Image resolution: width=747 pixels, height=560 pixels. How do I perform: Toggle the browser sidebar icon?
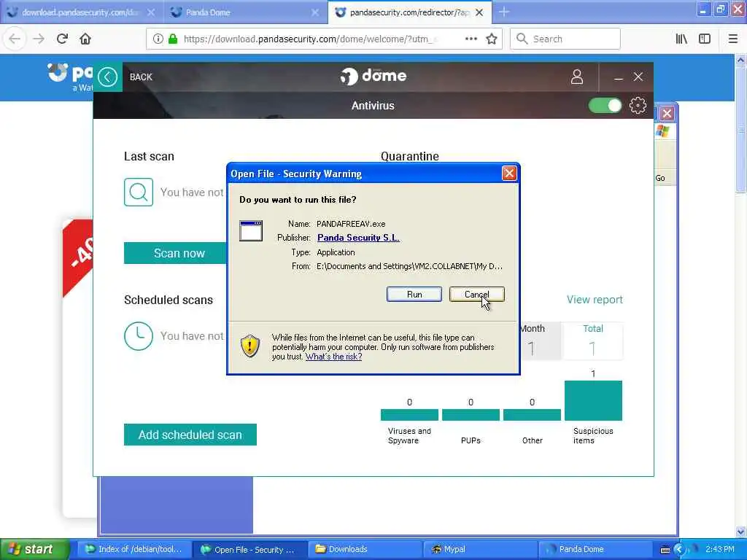click(x=705, y=39)
